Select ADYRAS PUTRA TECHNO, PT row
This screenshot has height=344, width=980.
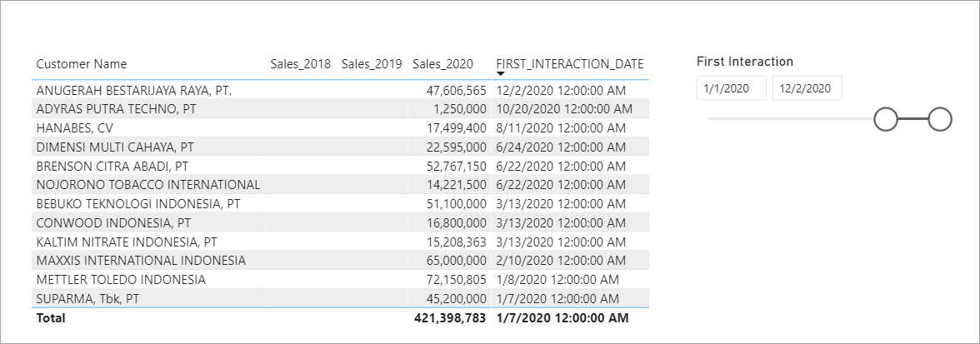click(115, 108)
